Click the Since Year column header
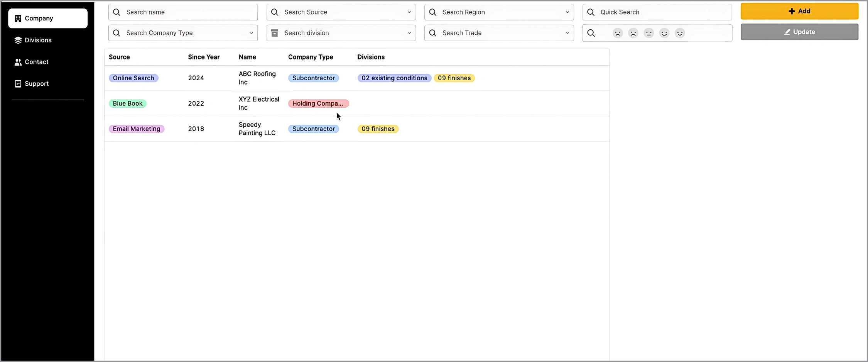Viewport: 868px width, 362px height. [204, 57]
